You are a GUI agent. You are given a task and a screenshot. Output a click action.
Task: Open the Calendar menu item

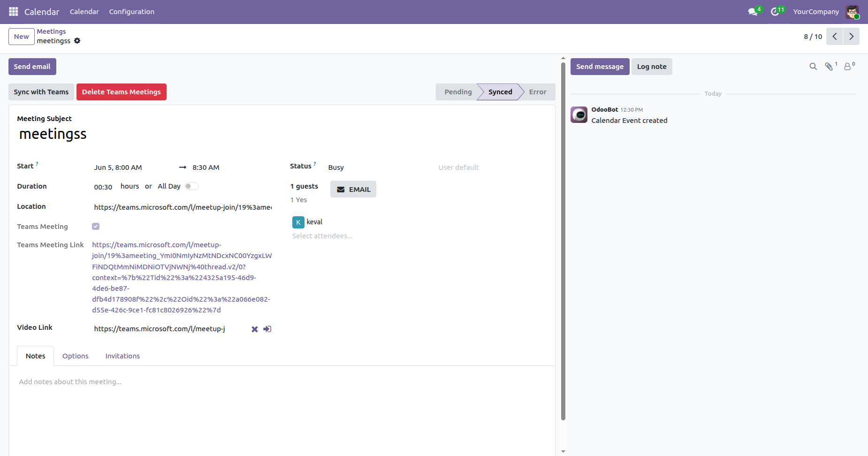pyautogui.click(x=84, y=12)
